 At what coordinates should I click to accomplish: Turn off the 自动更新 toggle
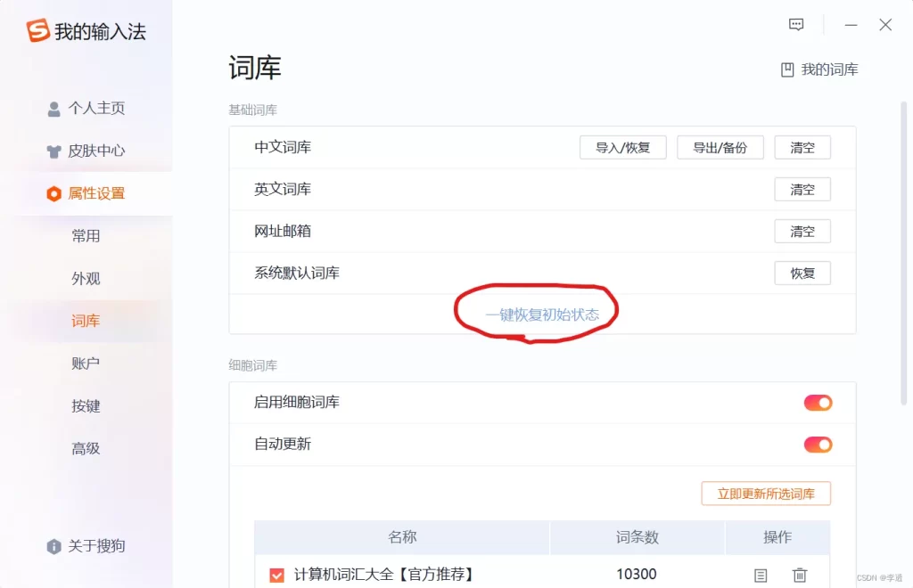818,444
